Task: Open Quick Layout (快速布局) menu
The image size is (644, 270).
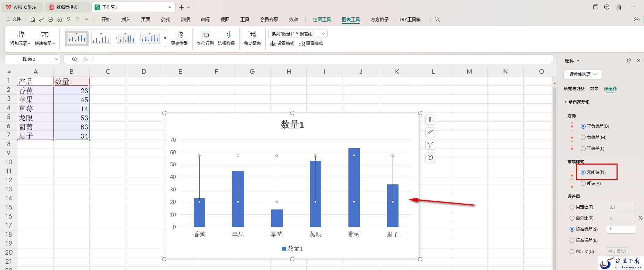Action: pos(45,38)
